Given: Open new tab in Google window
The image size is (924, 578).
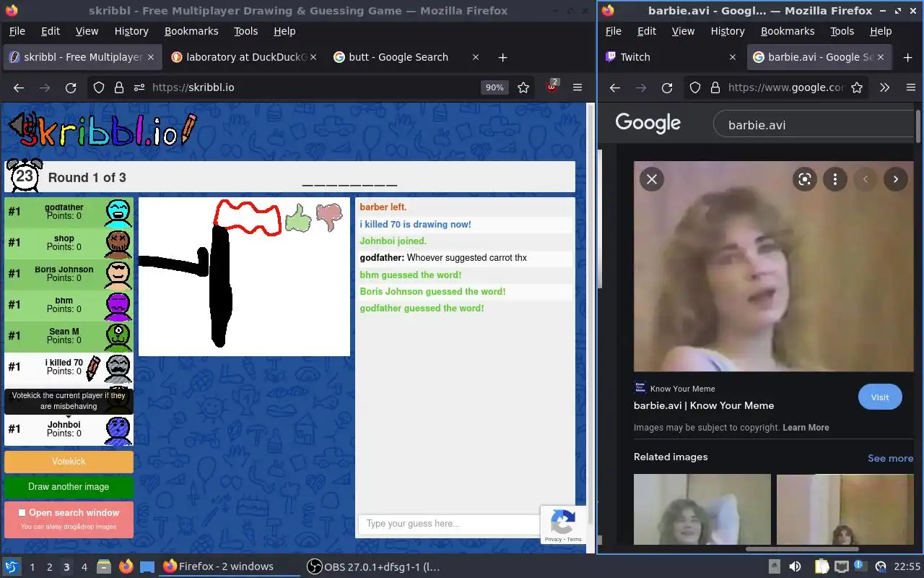Looking at the screenshot, I should click(x=908, y=57).
